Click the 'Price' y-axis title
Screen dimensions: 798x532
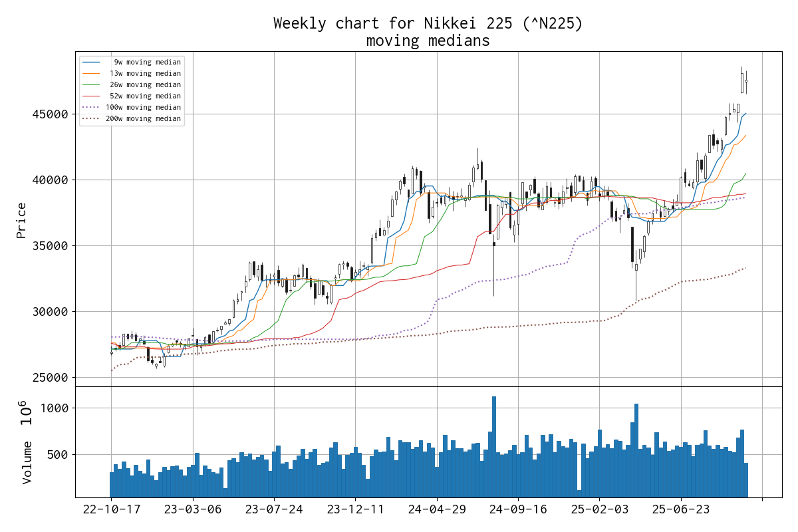(x=21, y=220)
